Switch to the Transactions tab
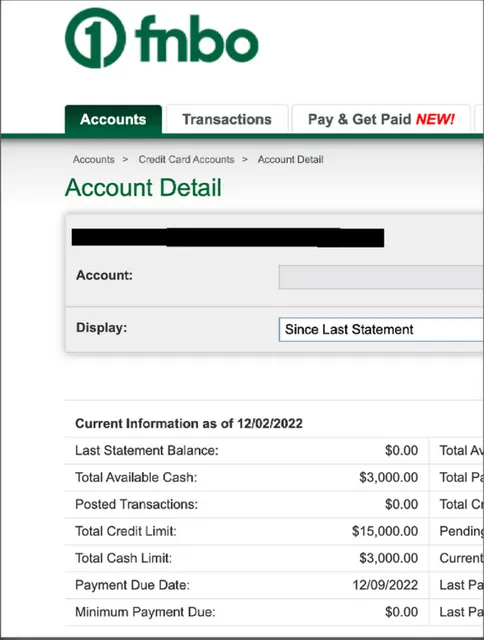This screenshot has width=484, height=640. (227, 119)
